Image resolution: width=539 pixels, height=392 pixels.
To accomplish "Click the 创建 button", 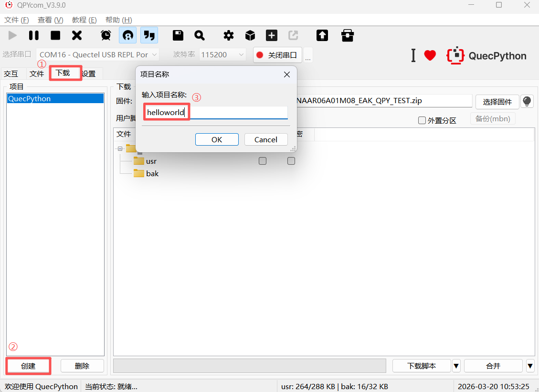I will pos(28,366).
